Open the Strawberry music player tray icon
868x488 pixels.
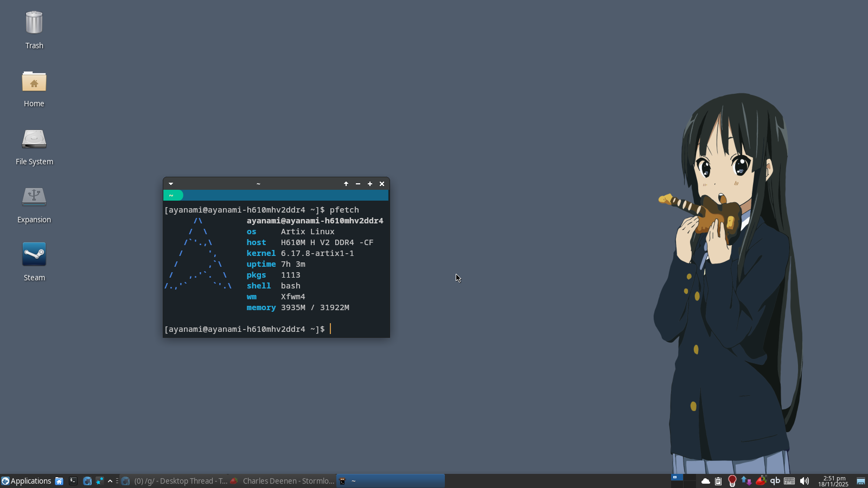(x=761, y=481)
